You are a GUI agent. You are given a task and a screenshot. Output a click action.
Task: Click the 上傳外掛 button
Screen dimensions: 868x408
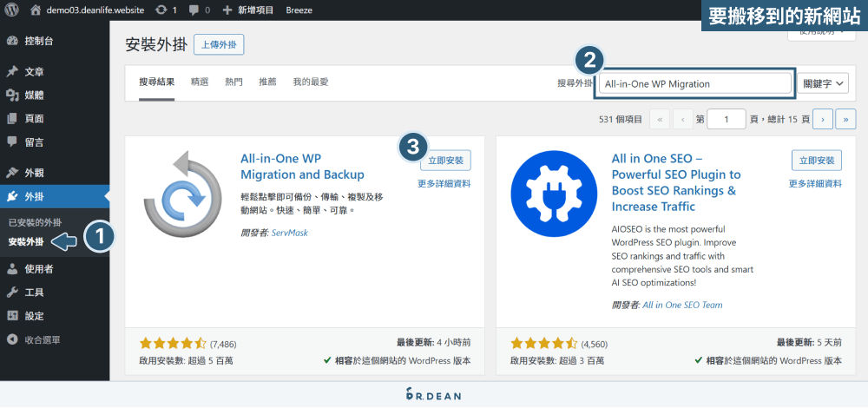coord(219,45)
